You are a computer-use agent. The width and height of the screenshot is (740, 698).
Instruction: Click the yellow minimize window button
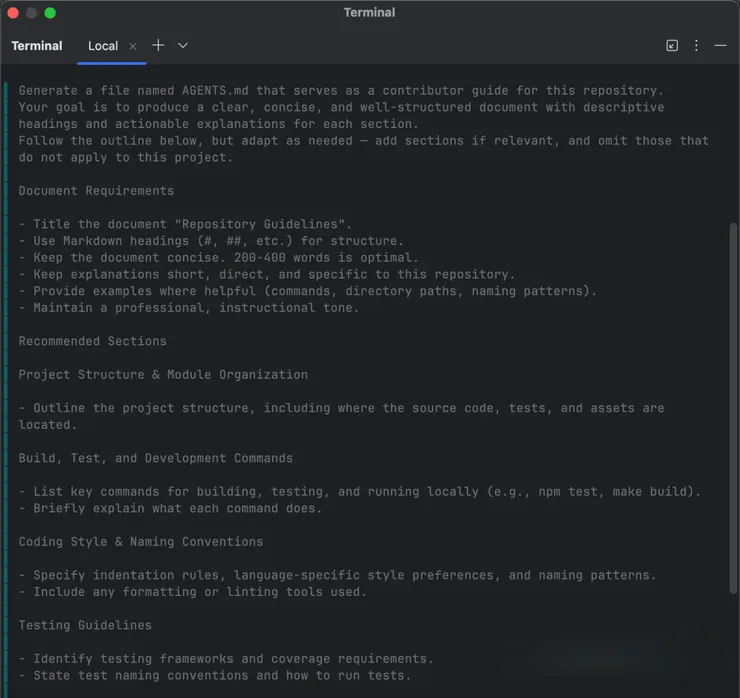(x=32, y=13)
